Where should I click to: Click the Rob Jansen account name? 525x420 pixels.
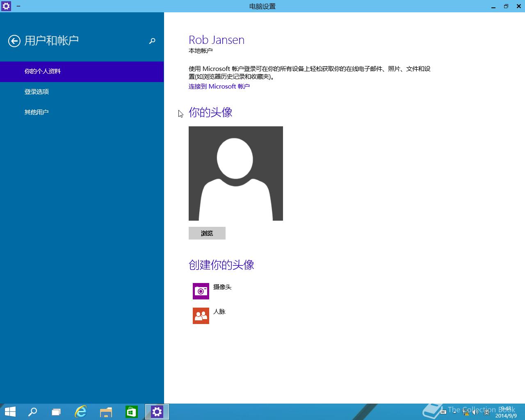(217, 40)
